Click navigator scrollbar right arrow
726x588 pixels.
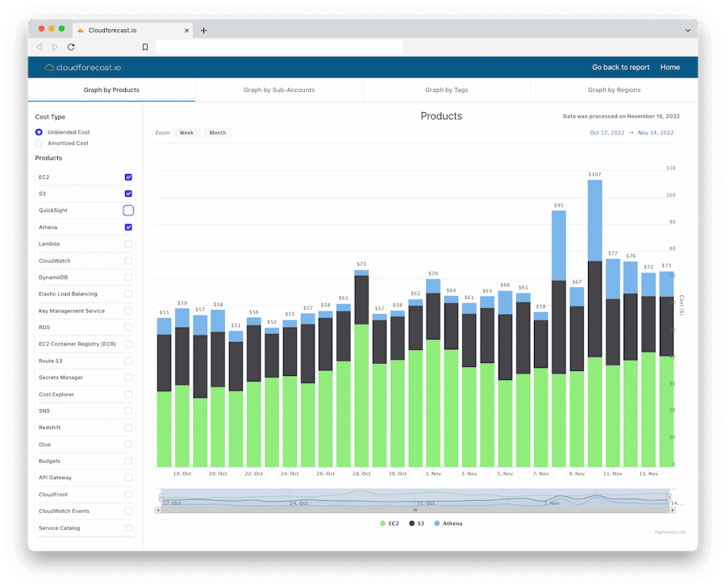tap(672, 510)
